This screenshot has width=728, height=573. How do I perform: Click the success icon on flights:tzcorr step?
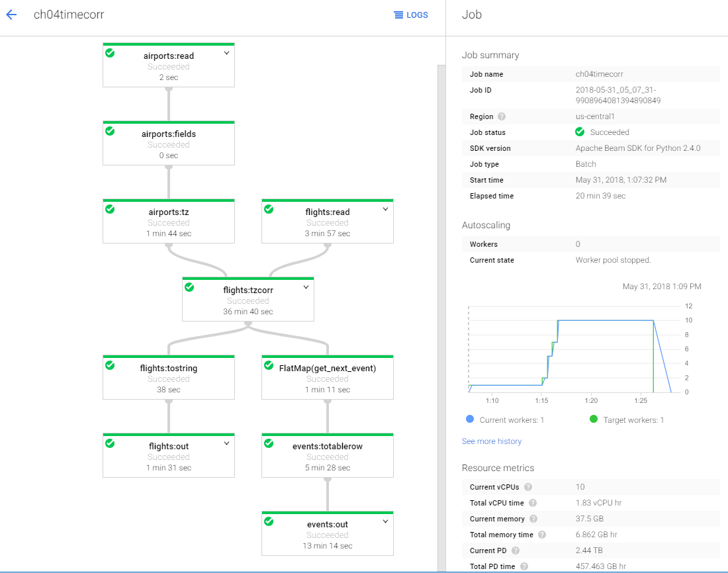tap(190, 287)
